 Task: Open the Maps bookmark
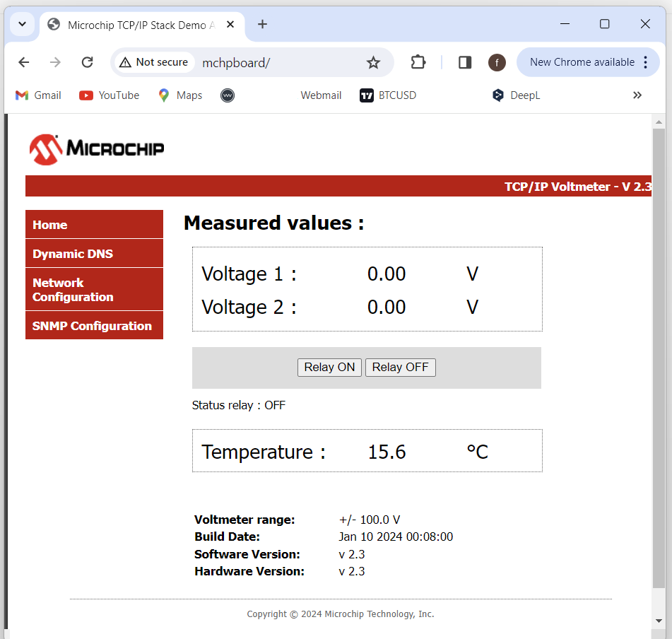click(180, 95)
